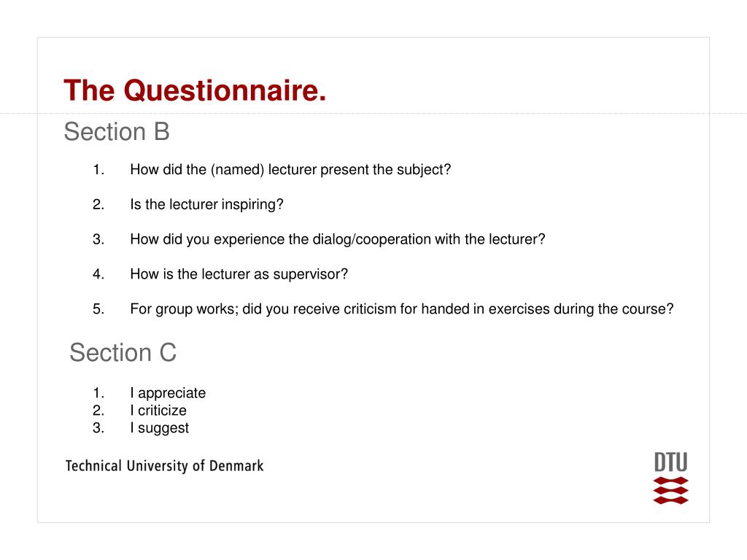Click the 'I appreciate' item
This screenshot has width=747, height=560.
coord(169,393)
